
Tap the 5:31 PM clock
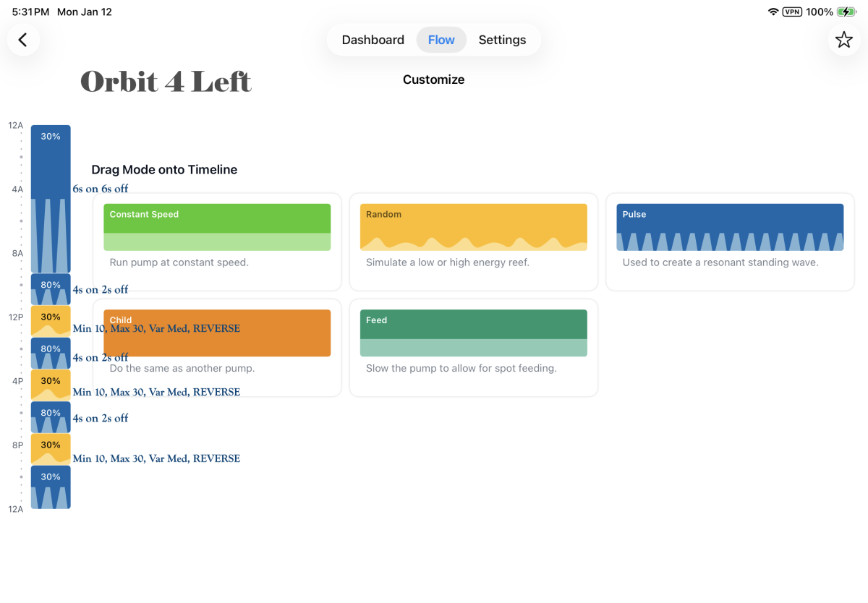31,12
